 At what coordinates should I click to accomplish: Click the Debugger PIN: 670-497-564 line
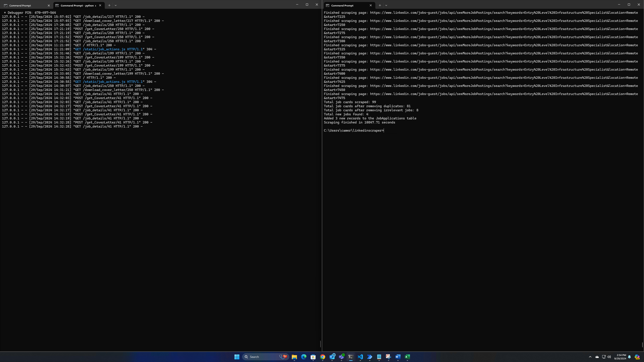[30, 13]
